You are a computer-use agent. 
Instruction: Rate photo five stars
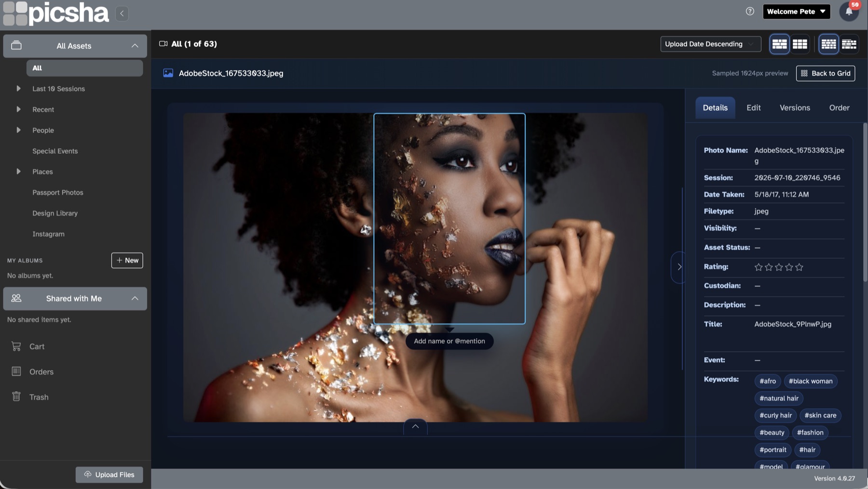[x=799, y=267]
